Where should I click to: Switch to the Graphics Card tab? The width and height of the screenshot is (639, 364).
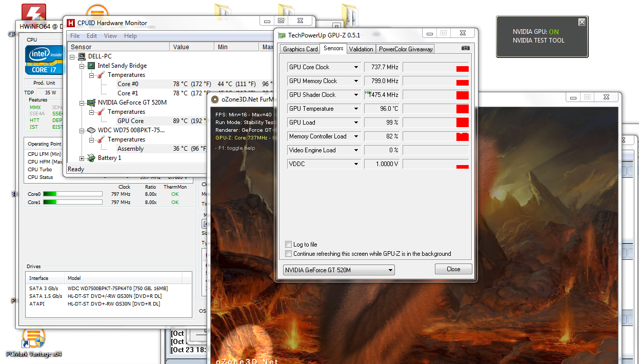(x=301, y=49)
